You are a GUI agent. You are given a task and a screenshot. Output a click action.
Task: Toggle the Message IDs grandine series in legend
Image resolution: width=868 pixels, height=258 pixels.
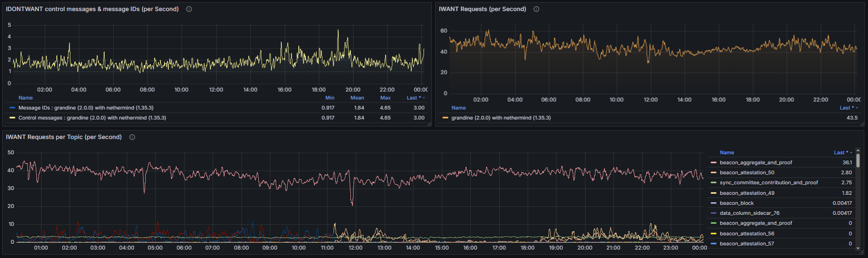[x=86, y=108]
